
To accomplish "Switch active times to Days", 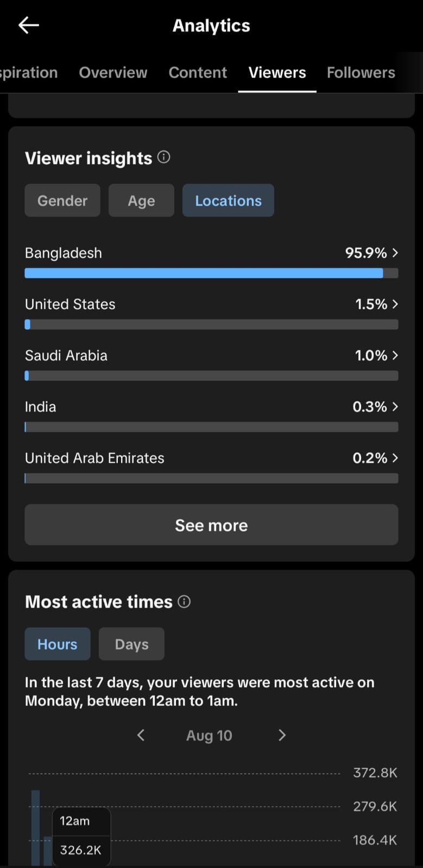I will (131, 644).
